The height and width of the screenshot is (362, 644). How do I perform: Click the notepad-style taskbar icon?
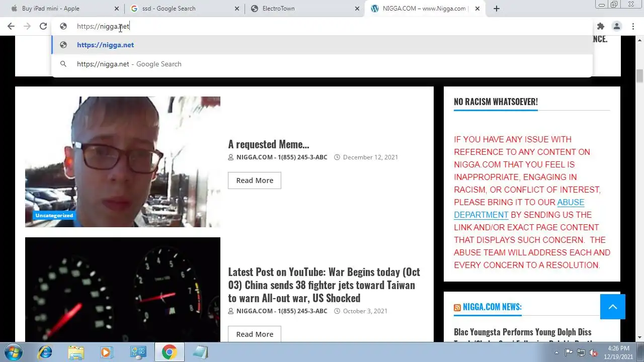[200, 352]
